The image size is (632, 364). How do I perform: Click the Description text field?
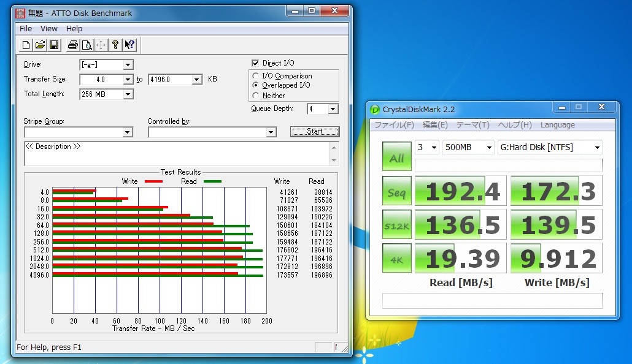click(x=177, y=153)
